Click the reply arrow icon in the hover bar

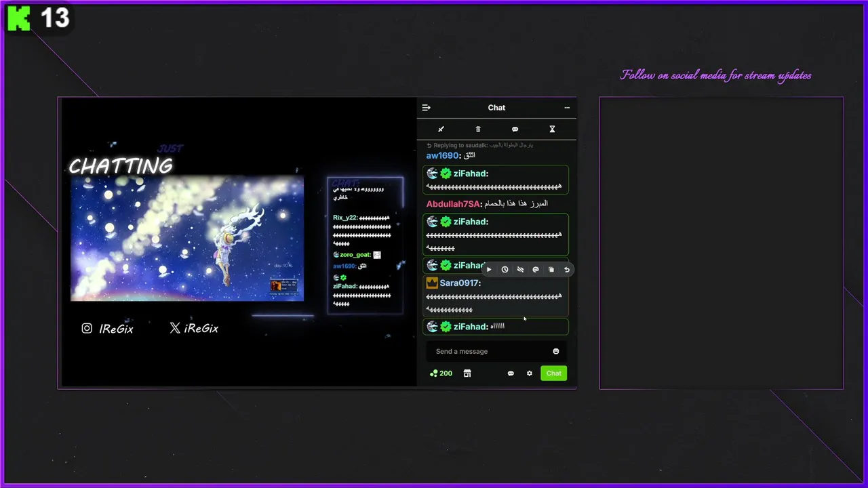[567, 270]
